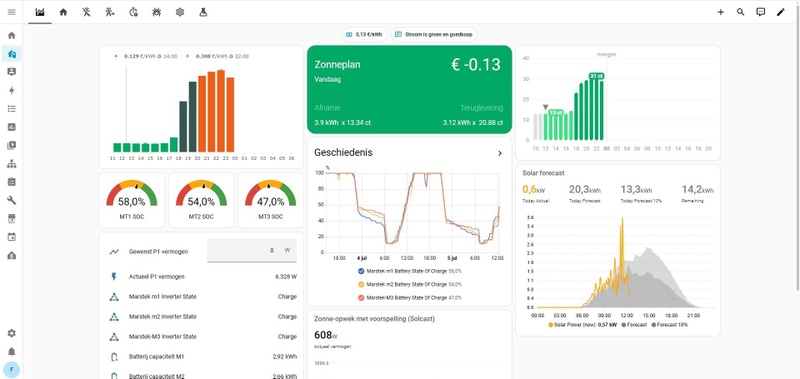Open the Assist chat icon
Image resolution: width=800 pixels, height=379 pixels.
point(761,12)
